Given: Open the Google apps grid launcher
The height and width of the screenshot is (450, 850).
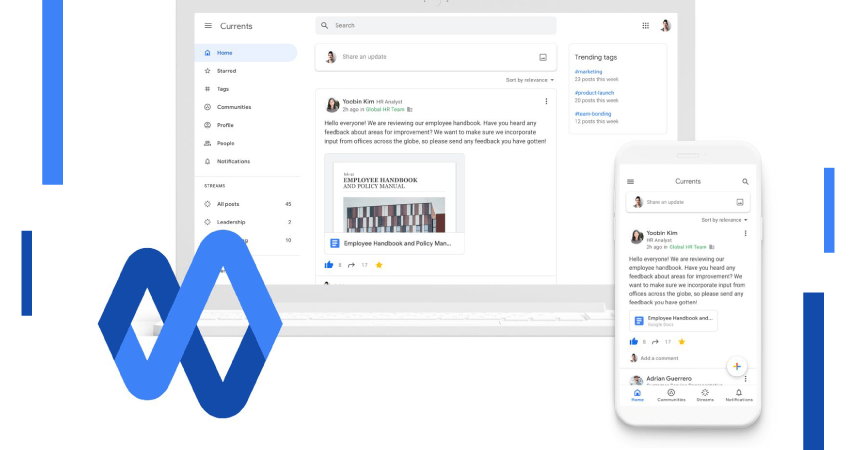Looking at the screenshot, I should click(x=645, y=25).
